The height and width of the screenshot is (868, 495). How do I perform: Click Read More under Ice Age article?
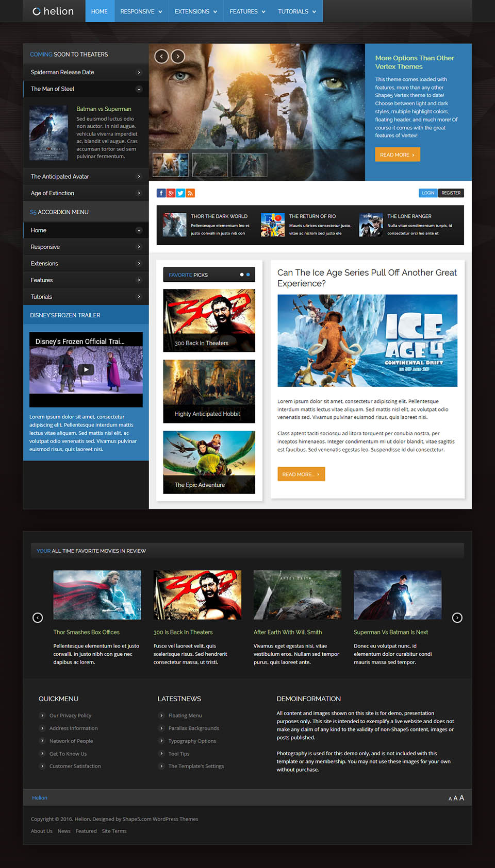[x=301, y=474]
